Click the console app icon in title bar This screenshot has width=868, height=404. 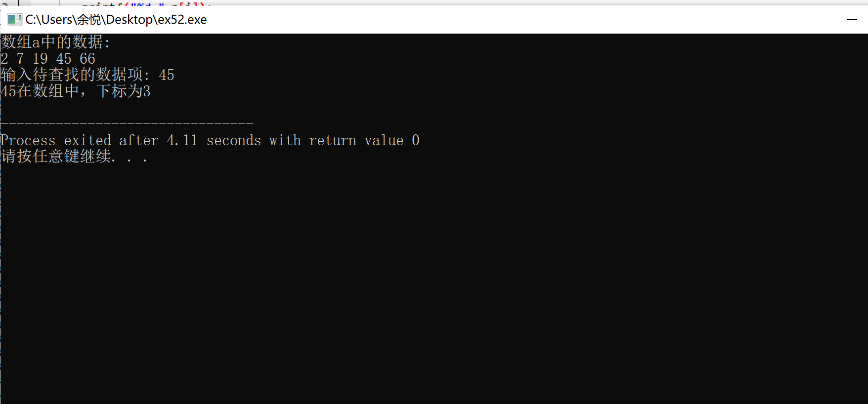pyautogui.click(x=14, y=19)
